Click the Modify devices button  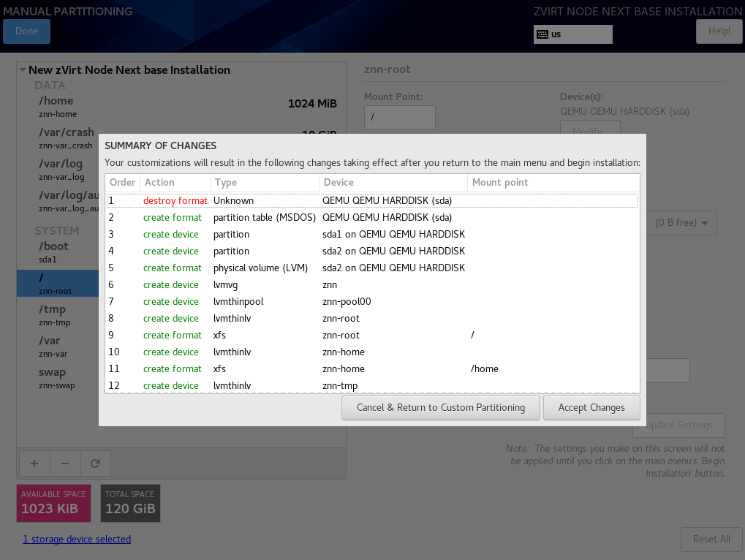click(x=590, y=127)
